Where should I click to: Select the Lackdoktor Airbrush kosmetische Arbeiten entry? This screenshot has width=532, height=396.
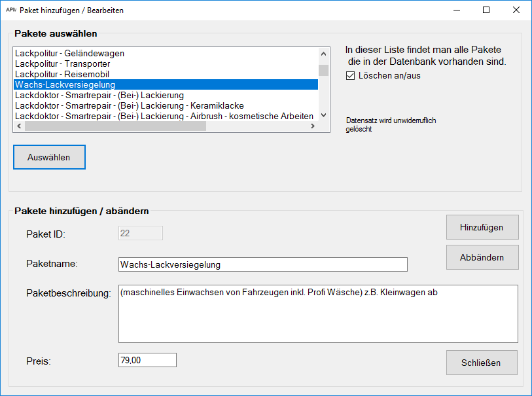tap(164, 116)
